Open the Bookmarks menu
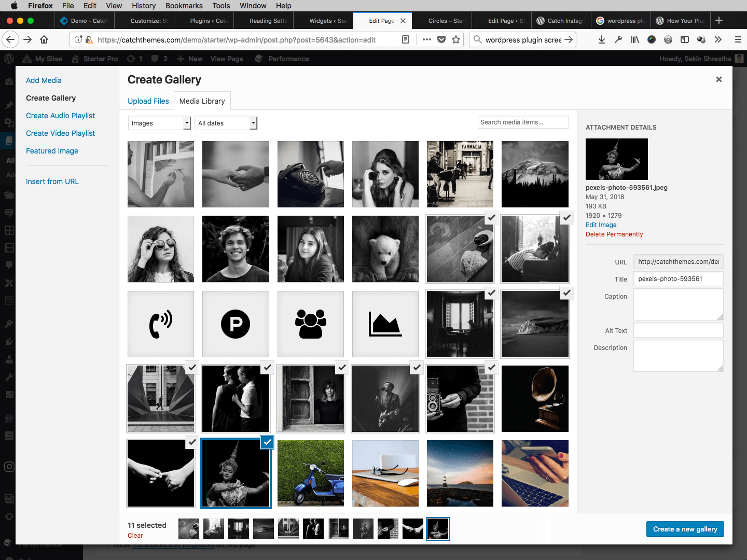747x560 pixels. tap(184, 6)
